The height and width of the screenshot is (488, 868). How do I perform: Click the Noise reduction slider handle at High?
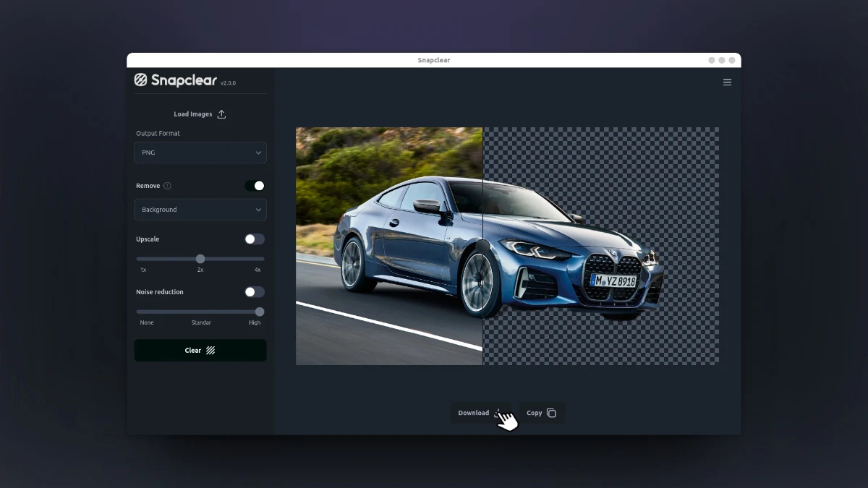pos(260,312)
